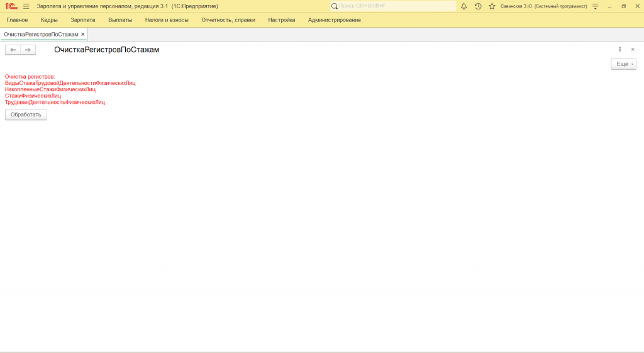Open the form's three-dot options menu
The height and width of the screenshot is (353, 644).
[619, 49]
